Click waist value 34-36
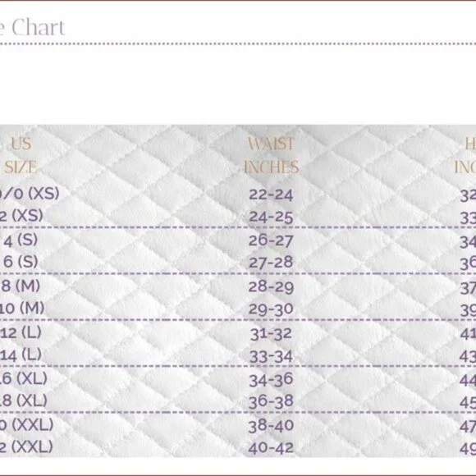This screenshot has width=476, height=476. pos(271,380)
